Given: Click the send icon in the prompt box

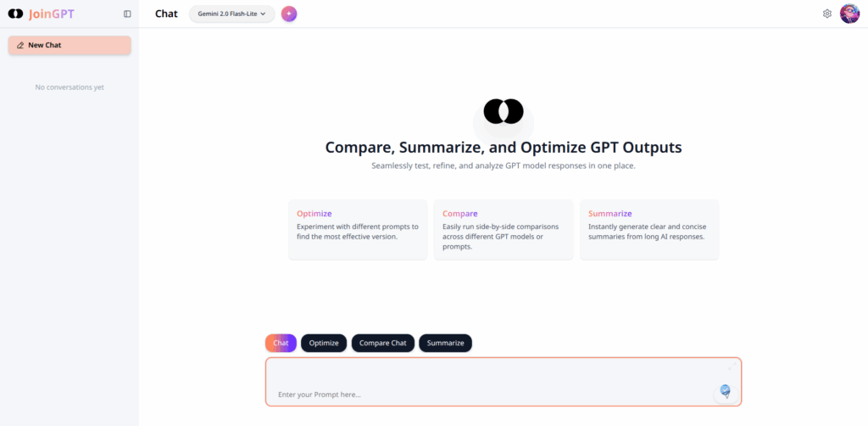Looking at the screenshot, I should tap(725, 391).
